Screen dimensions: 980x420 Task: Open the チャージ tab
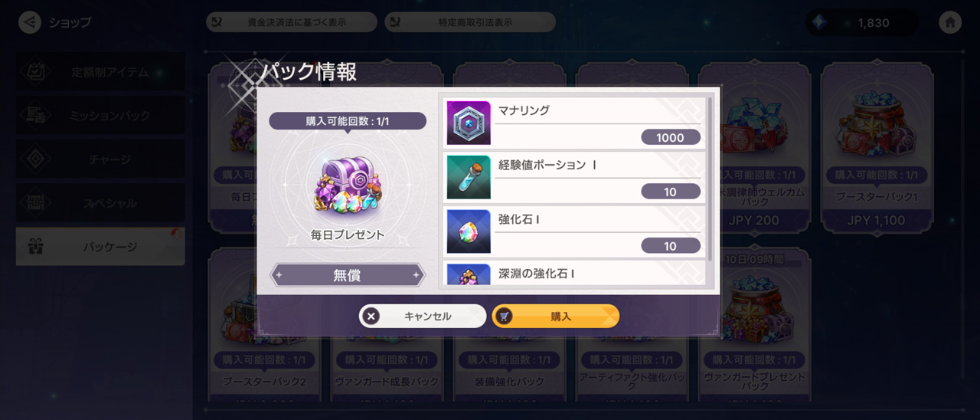(100, 159)
